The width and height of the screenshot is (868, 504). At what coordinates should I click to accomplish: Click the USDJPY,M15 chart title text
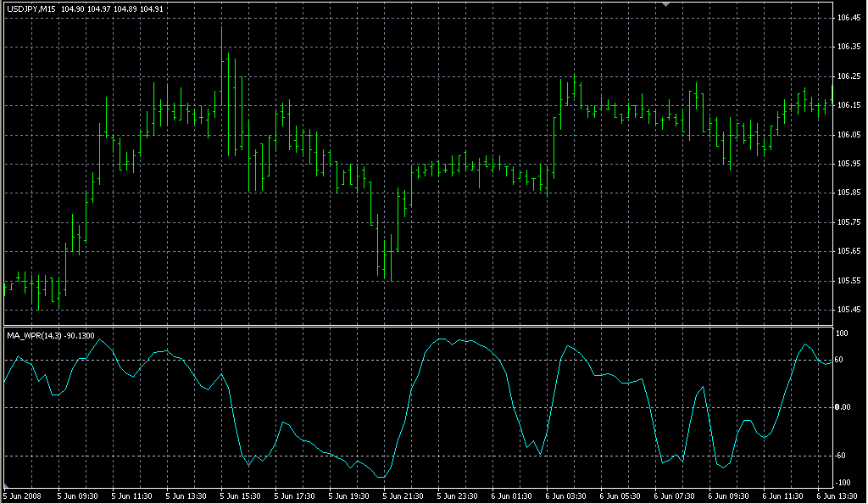(x=31, y=9)
